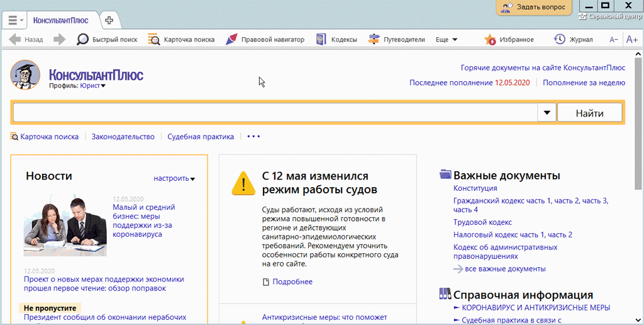Click the Не пропустите label
Screen dimensions: 644x325
50,308
